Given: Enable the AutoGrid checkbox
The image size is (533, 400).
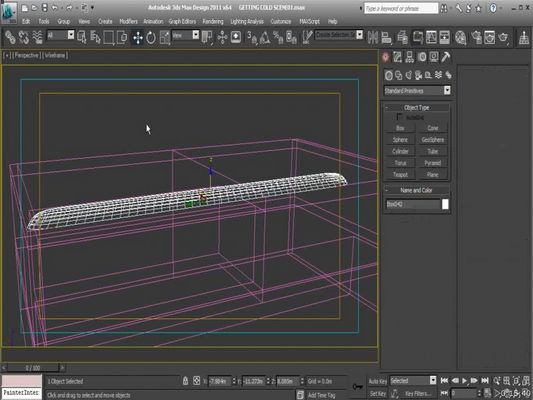Looking at the screenshot, I should tap(399, 117).
